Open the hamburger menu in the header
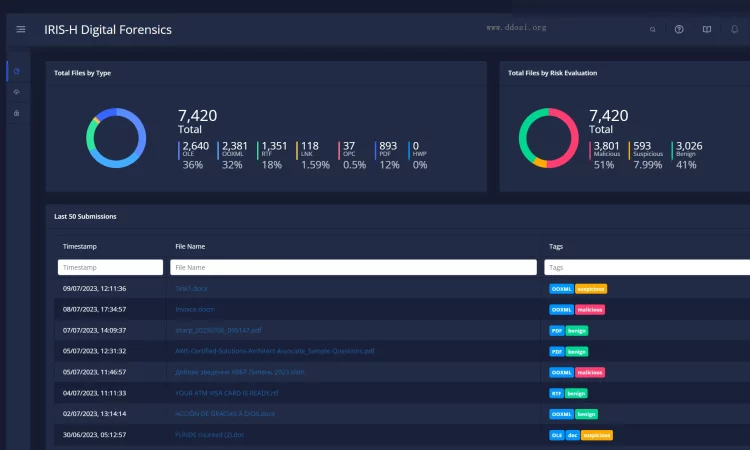This screenshot has width=750, height=450. pyautogui.click(x=21, y=29)
